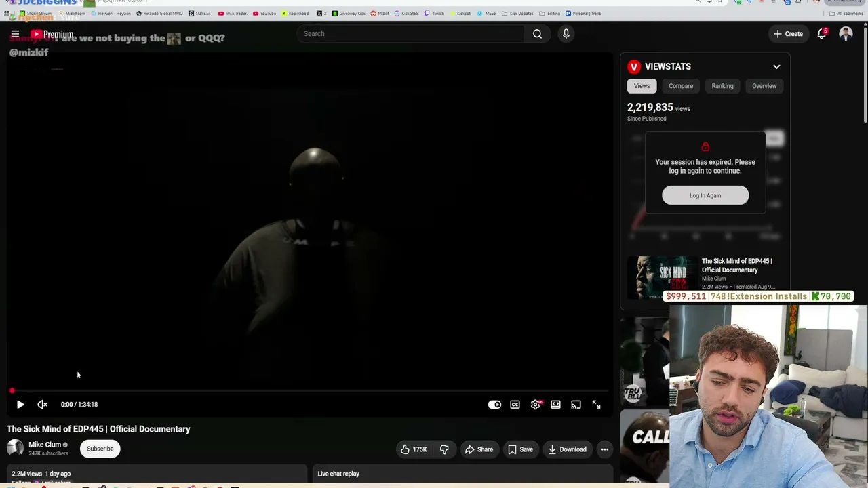This screenshot has width=868, height=488.
Task: Cast video with Play on TV
Action: point(576,405)
